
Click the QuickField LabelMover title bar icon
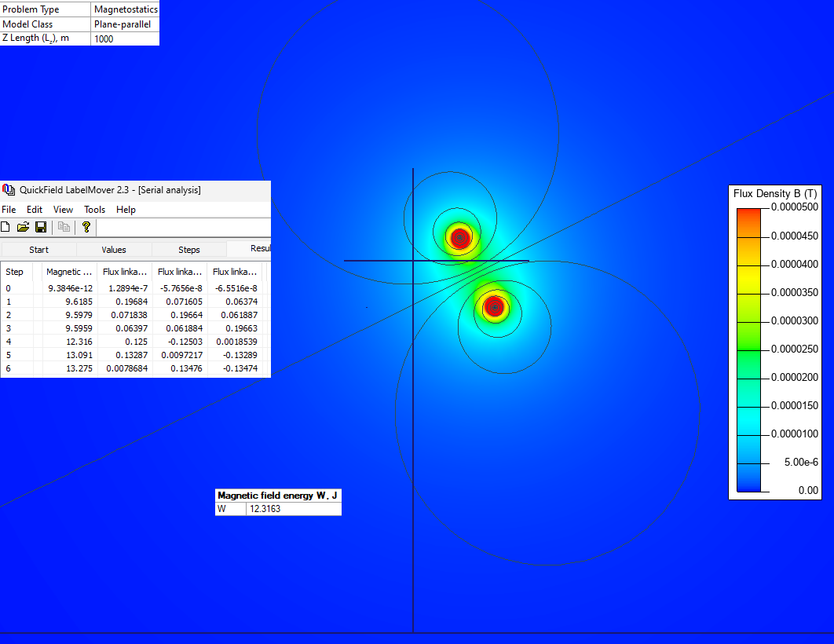point(9,190)
